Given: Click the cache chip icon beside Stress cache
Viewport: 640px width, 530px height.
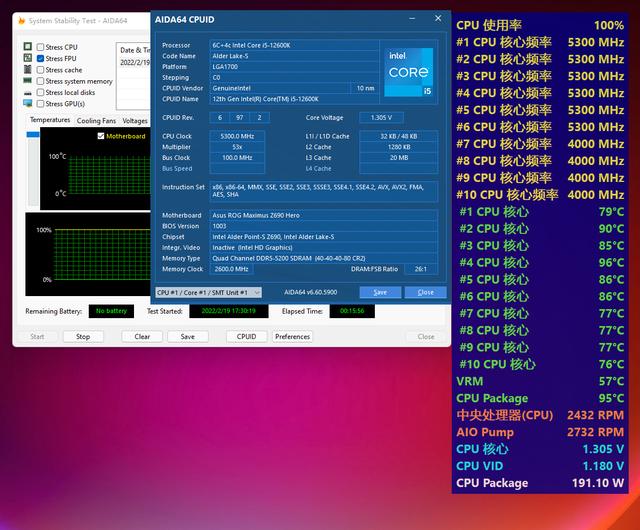Looking at the screenshot, I should click(x=28, y=69).
